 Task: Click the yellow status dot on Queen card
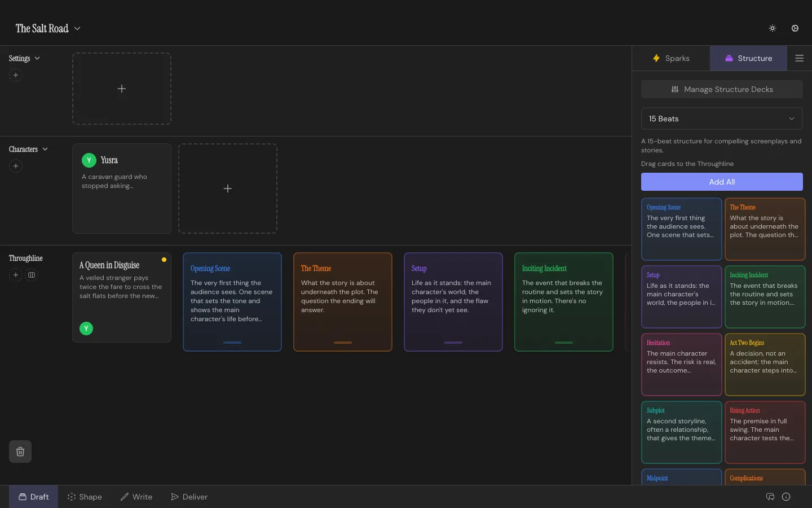pyautogui.click(x=164, y=260)
